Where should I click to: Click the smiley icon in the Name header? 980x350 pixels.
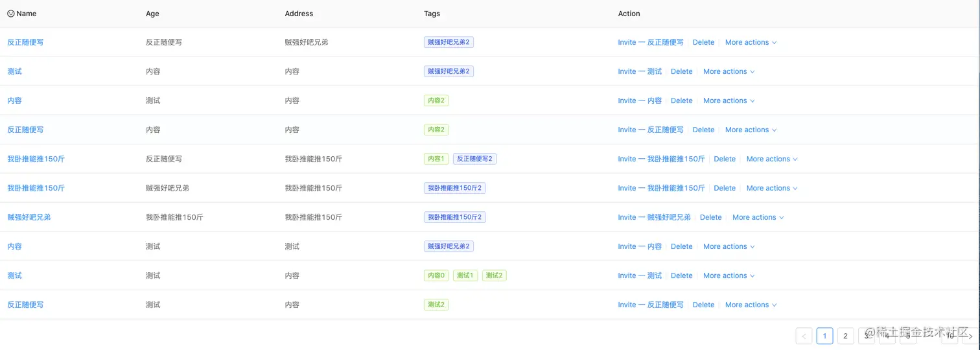(x=10, y=14)
